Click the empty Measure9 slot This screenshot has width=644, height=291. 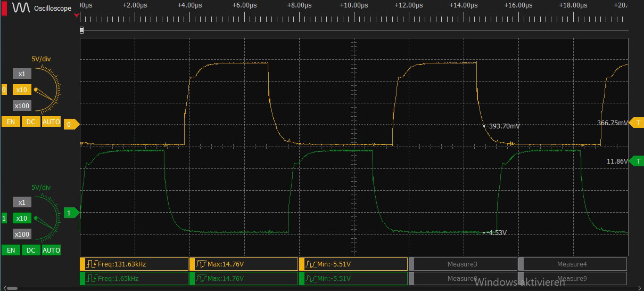(573, 278)
